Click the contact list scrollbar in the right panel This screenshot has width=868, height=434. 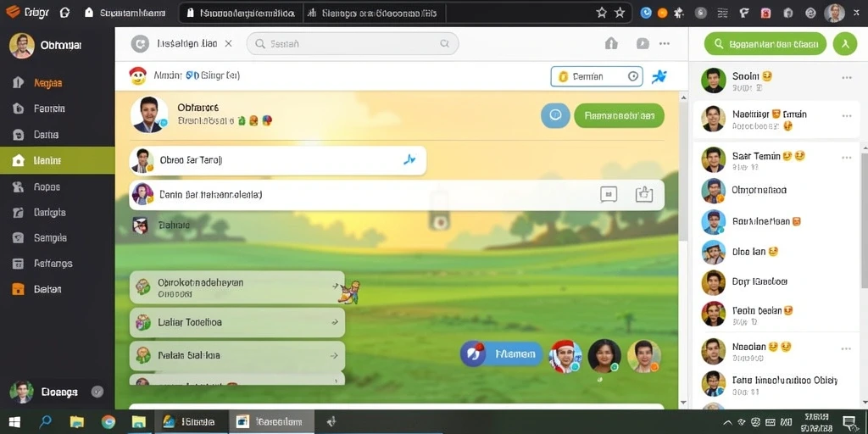click(x=864, y=220)
